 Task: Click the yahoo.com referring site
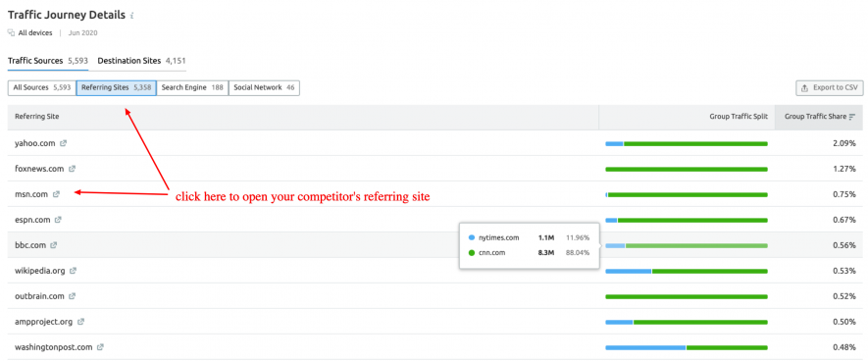35,143
